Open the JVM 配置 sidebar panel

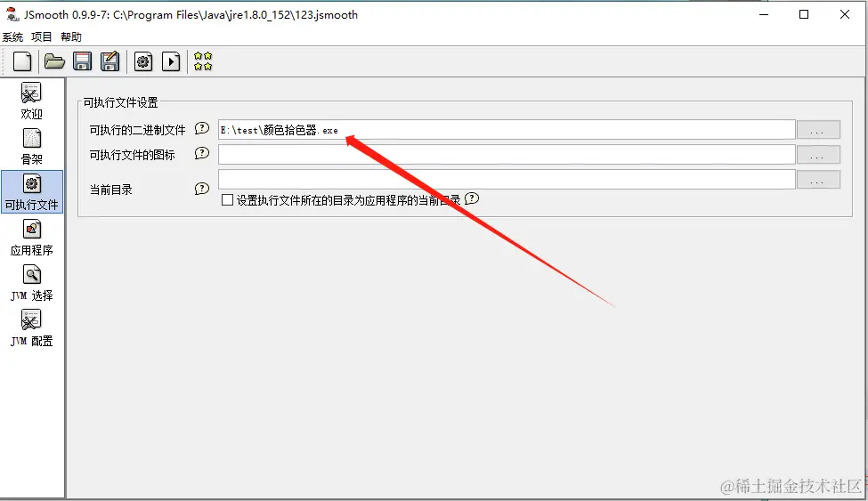31,329
